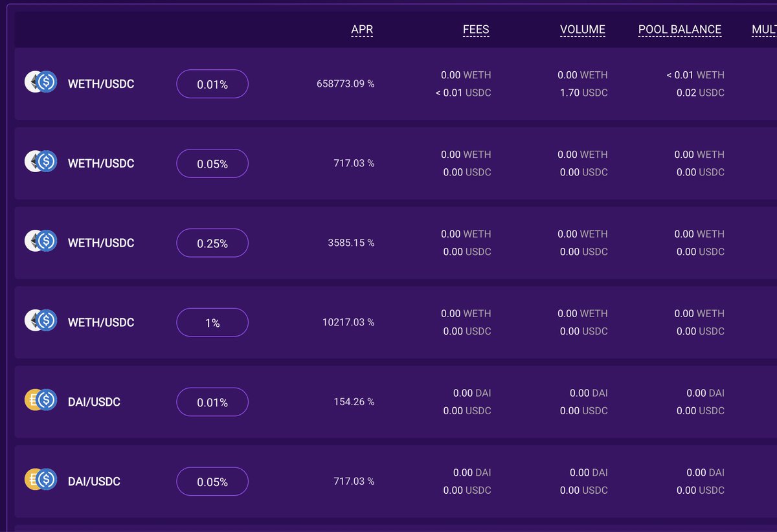Open the WETH/USDC pool with 658773.09 % APR
The height and width of the screenshot is (532, 777).
(101, 84)
